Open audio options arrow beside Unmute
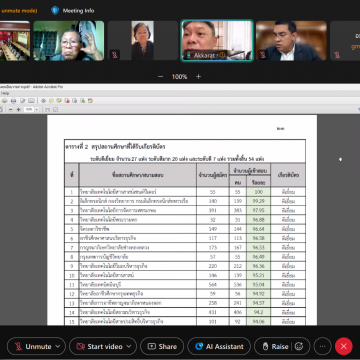Image resolution: width=360 pixels, height=360 pixels. click(58, 346)
